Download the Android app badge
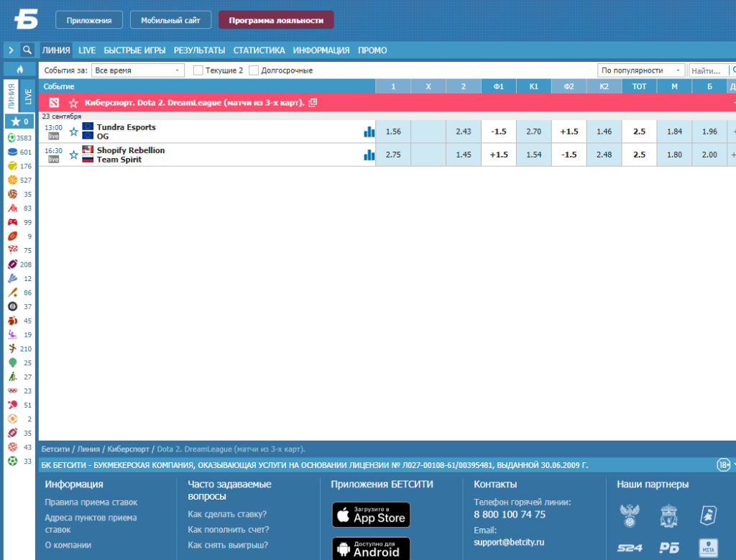This screenshot has height=560, width=736. 371,548
